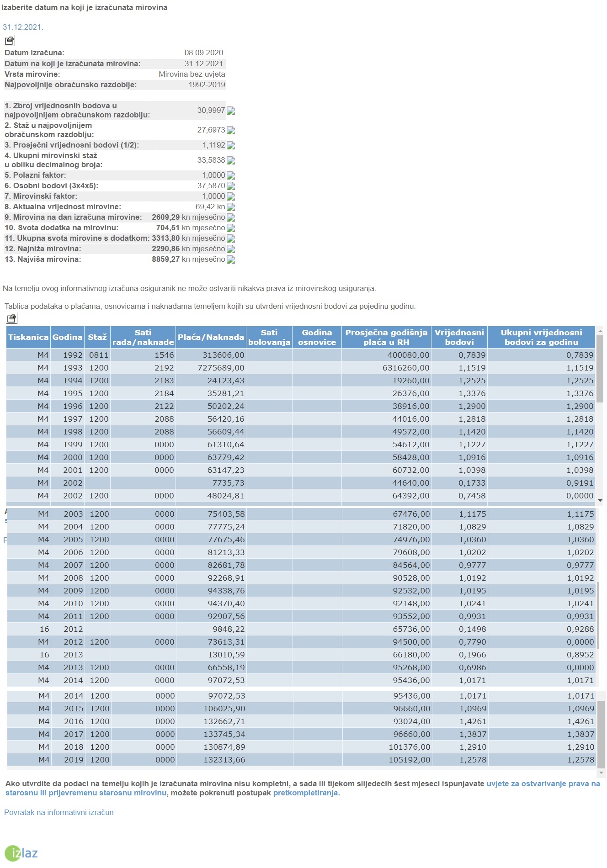Click the info icon beside 3313,80 kn mjesečno
This screenshot has height=868, width=607.
[x=231, y=238]
